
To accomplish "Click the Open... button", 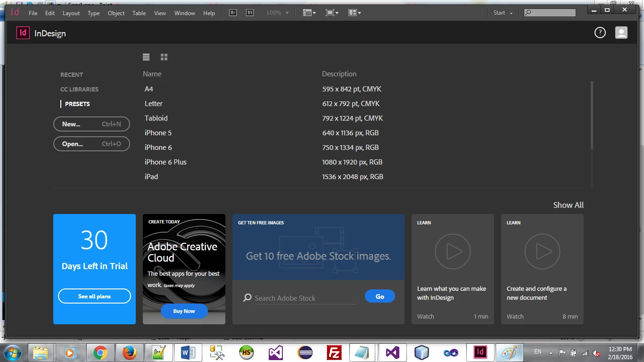I will pyautogui.click(x=91, y=144).
